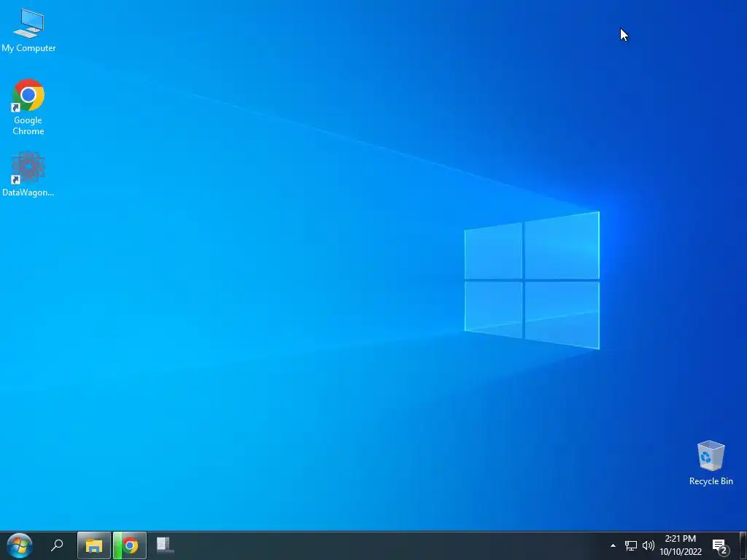747x560 pixels.
Task: Launch Google Chrome desktop shortcut
Action: pos(28,107)
